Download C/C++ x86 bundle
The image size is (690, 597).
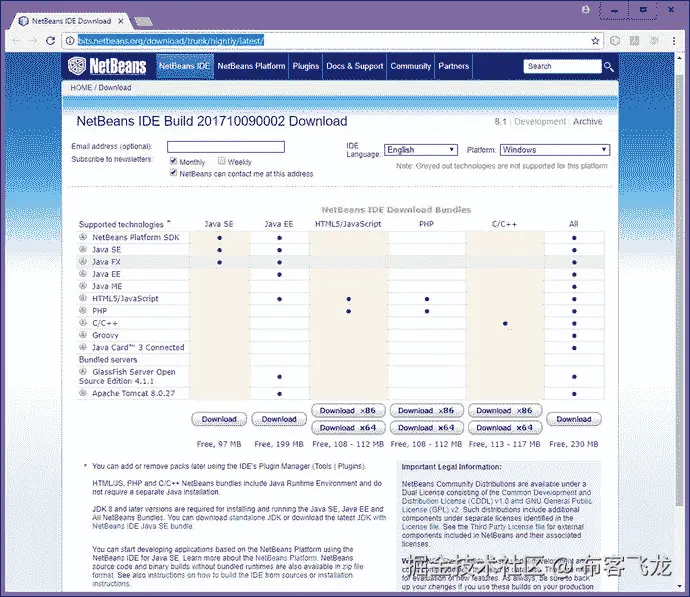(x=505, y=410)
